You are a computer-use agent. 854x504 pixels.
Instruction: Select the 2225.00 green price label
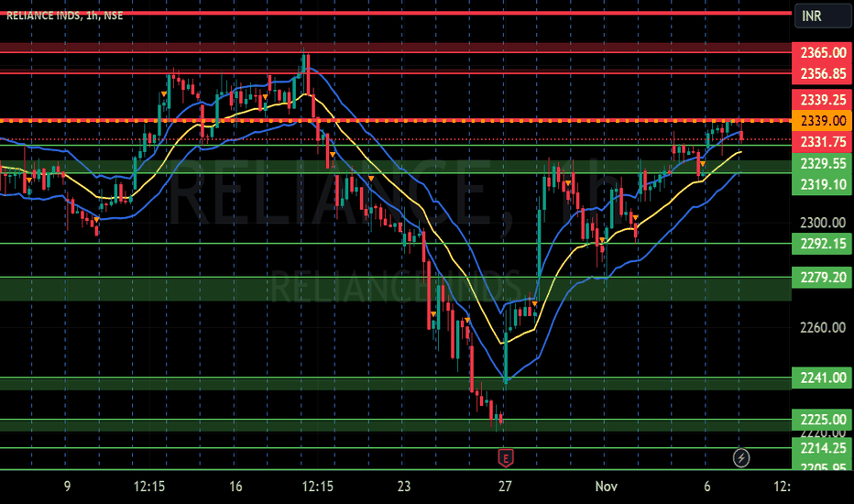click(x=823, y=420)
